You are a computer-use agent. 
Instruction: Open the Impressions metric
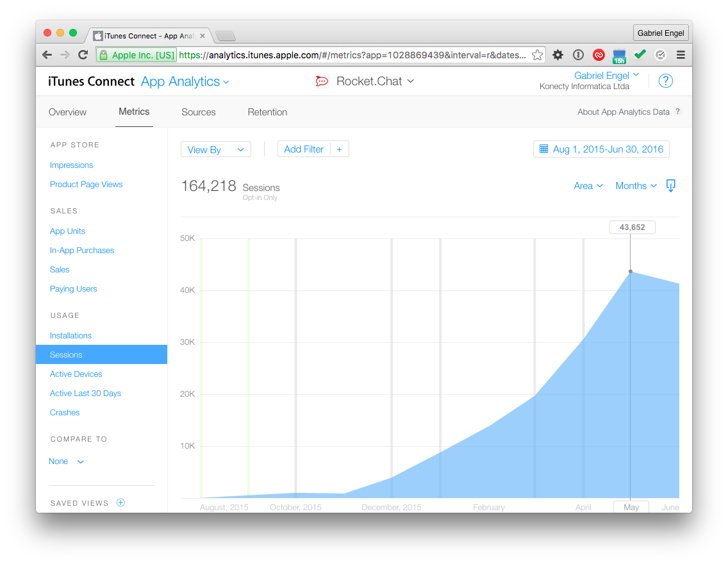(71, 165)
